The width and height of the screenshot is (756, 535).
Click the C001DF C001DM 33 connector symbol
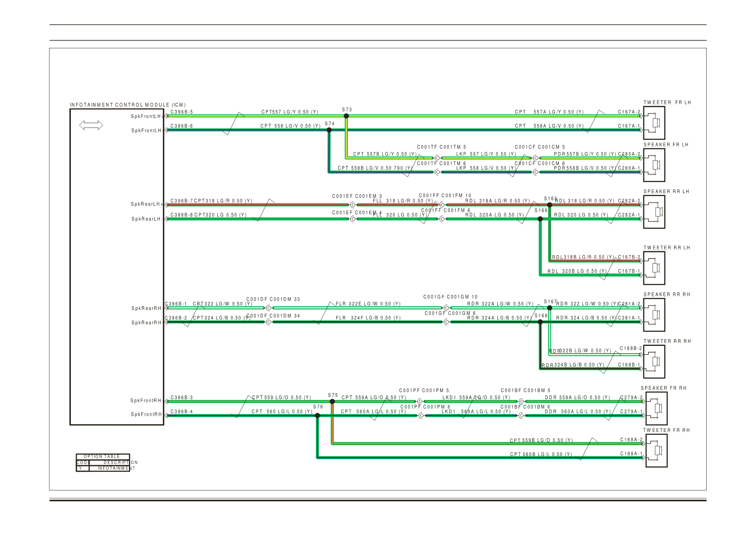[x=269, y=308]
